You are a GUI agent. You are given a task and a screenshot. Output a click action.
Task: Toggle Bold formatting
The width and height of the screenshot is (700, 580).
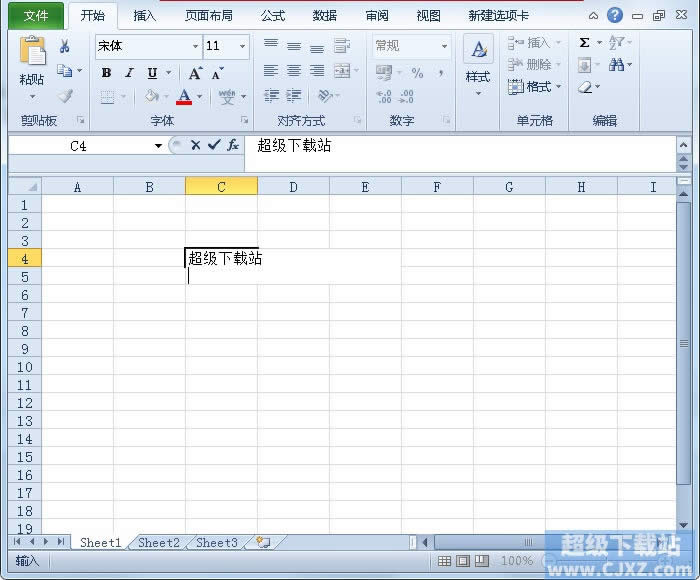106,73
